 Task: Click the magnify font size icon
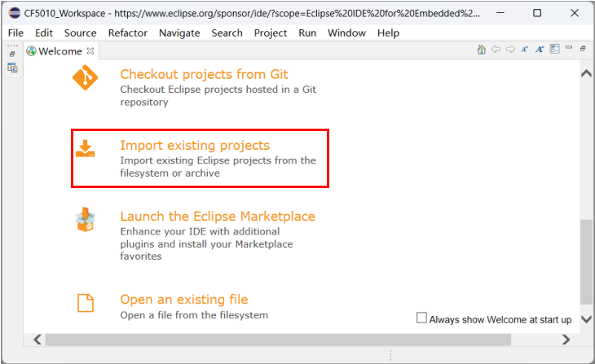pos(540,50)
